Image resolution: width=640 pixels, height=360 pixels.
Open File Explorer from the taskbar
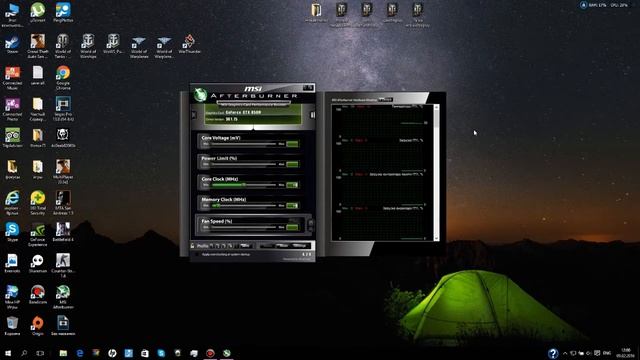(63, 353)
